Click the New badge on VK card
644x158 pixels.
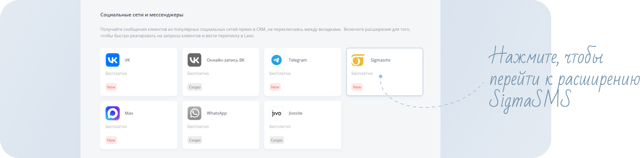[x=111, y=87]
